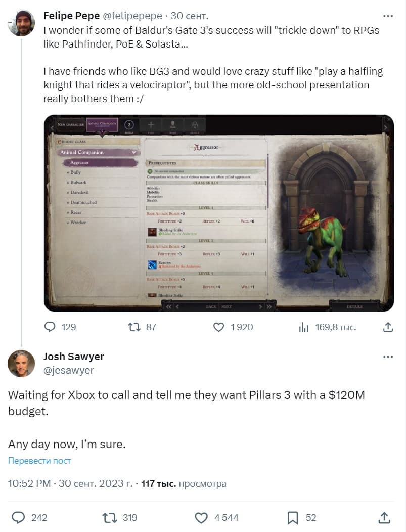
Task: Click the tweet timestamp 10:52 PM
Action: [29, 484]
